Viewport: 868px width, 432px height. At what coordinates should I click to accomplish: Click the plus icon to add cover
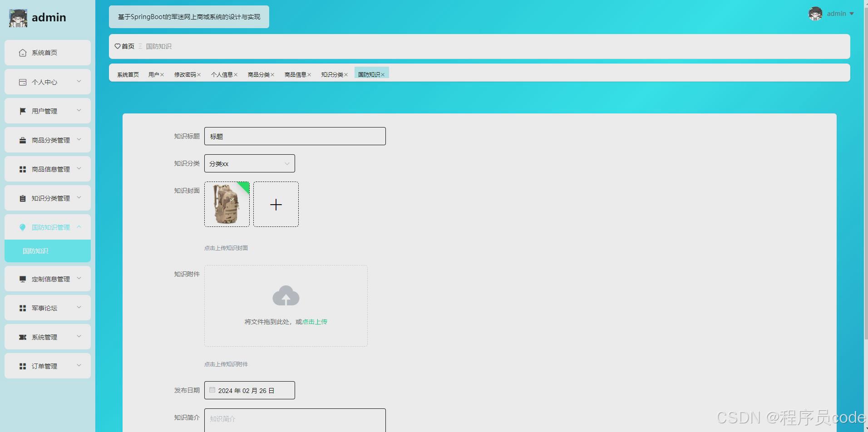[x=276, y=205]
